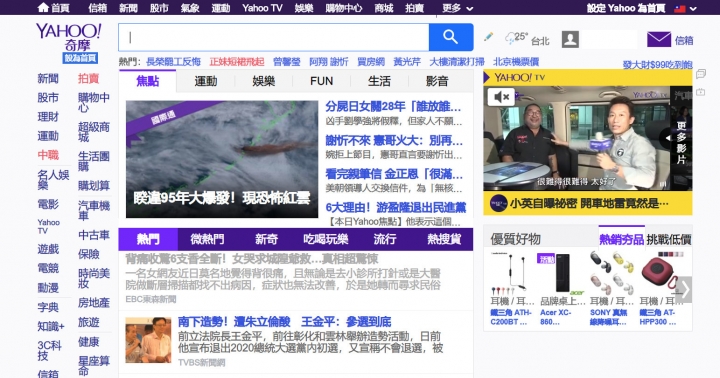
Task: Open 股市 in top navigation bar
Action: click(159, 8)
